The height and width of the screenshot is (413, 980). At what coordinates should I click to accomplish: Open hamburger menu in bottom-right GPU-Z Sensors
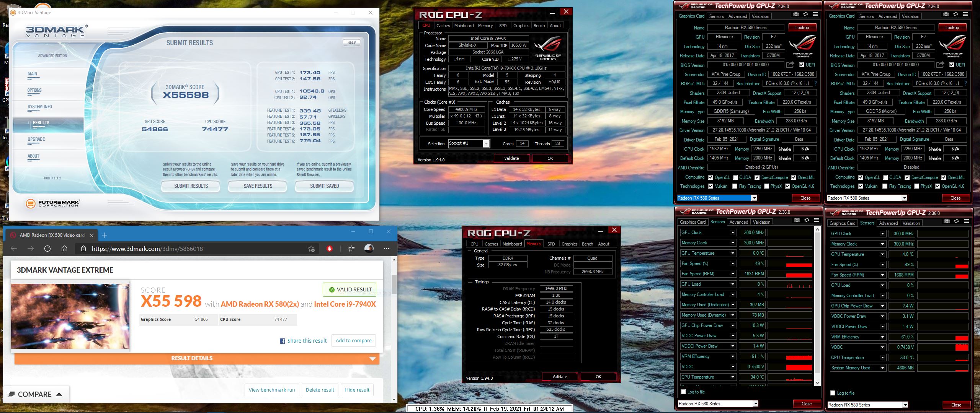click(966, 221)
